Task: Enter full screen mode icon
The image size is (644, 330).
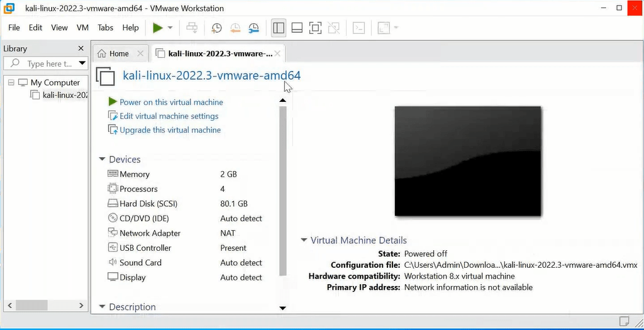Action: (315, 28)
